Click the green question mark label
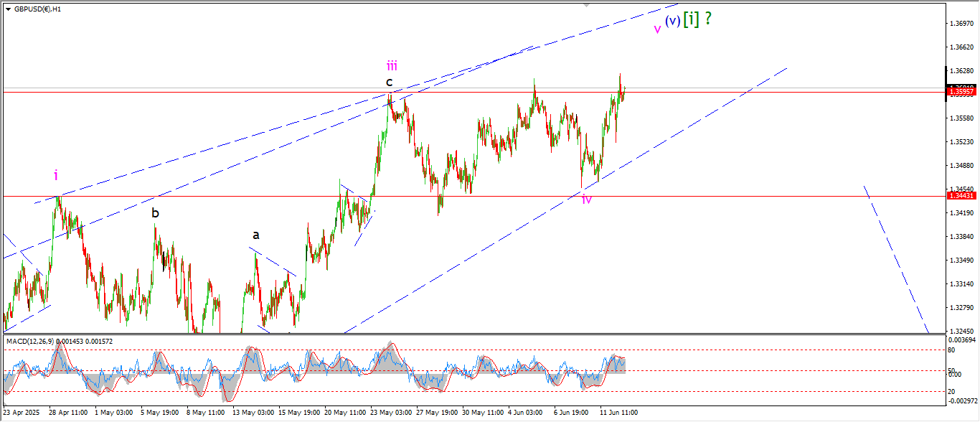980x422 pixels. pos(708,19)
